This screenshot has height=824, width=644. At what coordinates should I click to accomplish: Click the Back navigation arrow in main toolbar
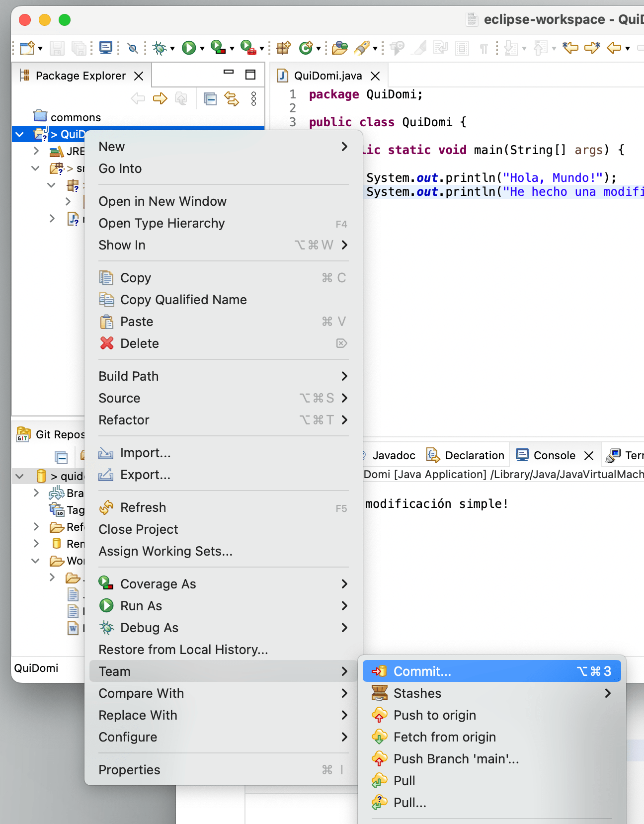click(614, 48)
